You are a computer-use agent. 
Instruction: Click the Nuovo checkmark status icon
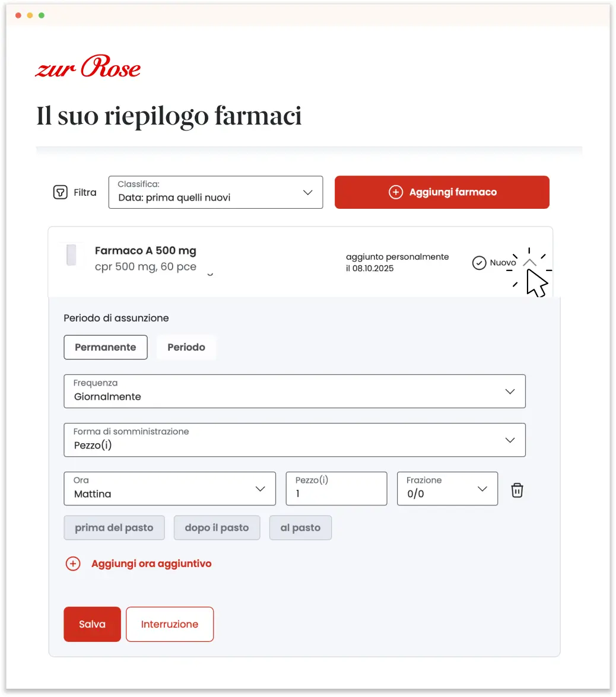pyautogui.click(x=479, y=263)
